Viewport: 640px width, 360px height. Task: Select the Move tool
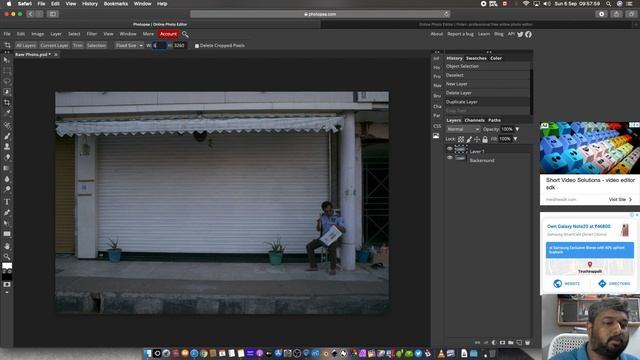click(x=7, y=60)
